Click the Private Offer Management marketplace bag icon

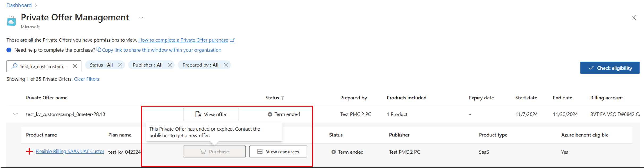click(x=11, y=21)
